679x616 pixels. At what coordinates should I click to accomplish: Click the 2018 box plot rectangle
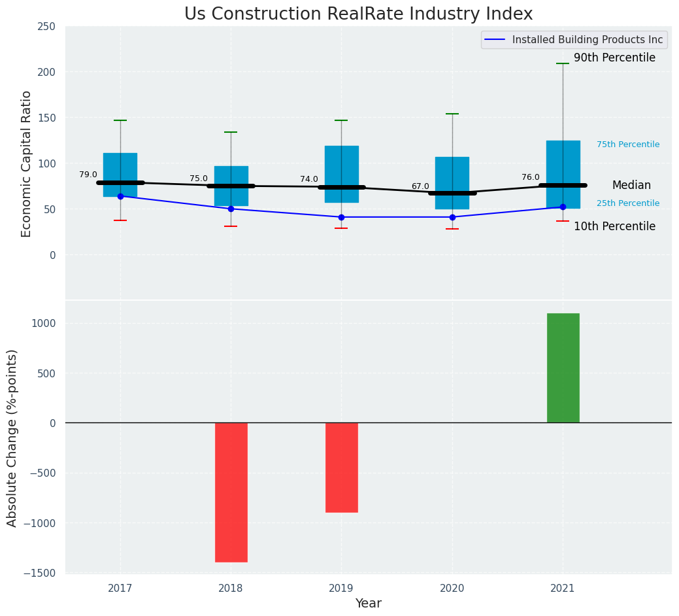click(x=231, y=177)
